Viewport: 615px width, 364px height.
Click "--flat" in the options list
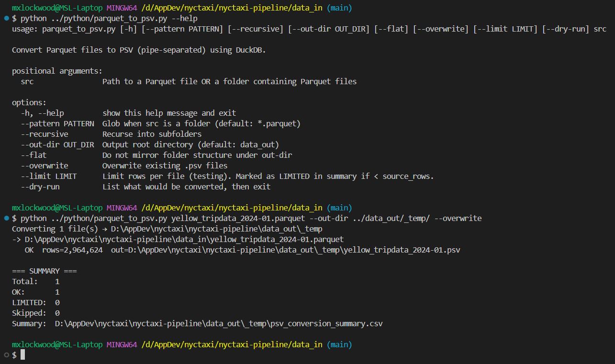(34, 155)
